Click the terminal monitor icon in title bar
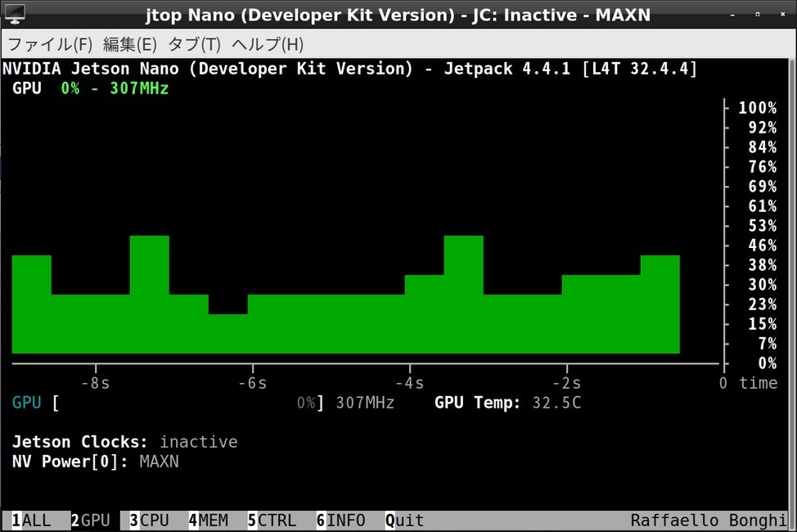 14,14
